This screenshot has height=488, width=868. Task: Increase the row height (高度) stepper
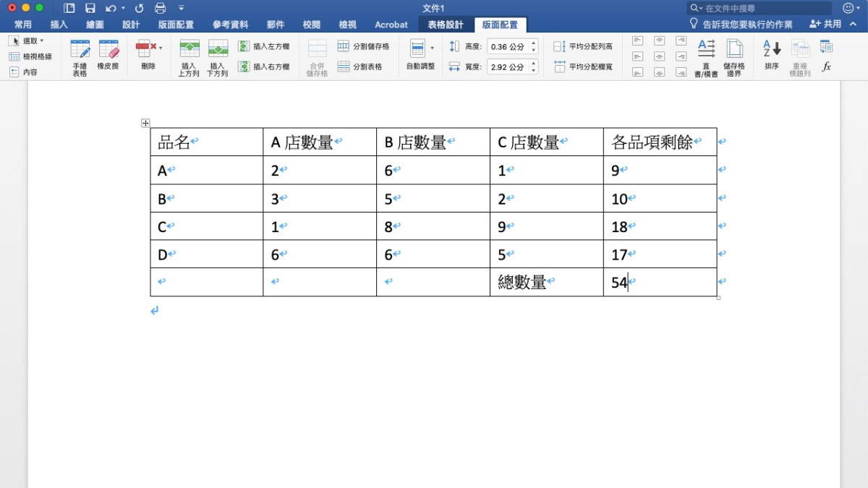(534, 43)
